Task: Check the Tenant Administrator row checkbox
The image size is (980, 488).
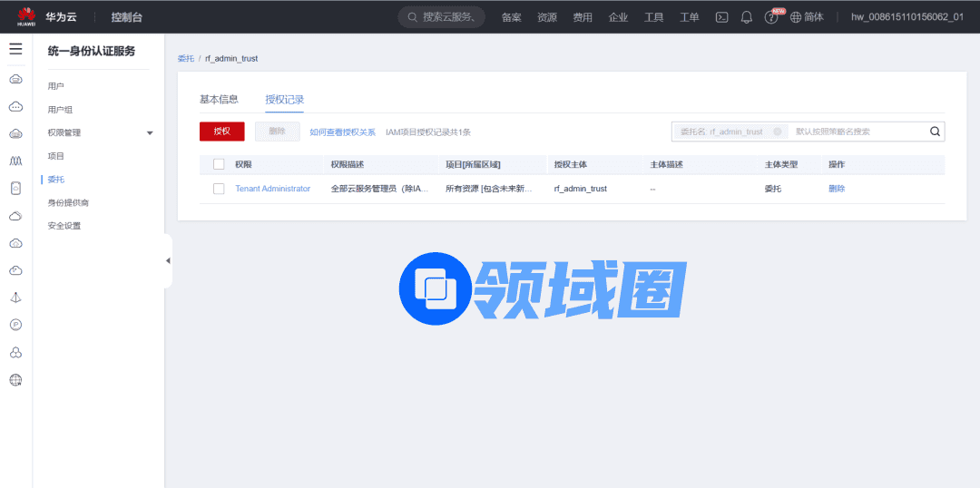Action: point(219,189)
